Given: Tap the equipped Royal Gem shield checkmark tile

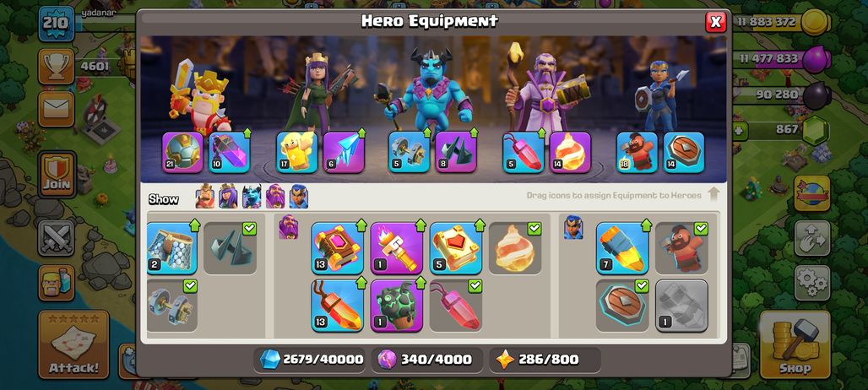Looking at the screenshot, I should pos(622,306).
